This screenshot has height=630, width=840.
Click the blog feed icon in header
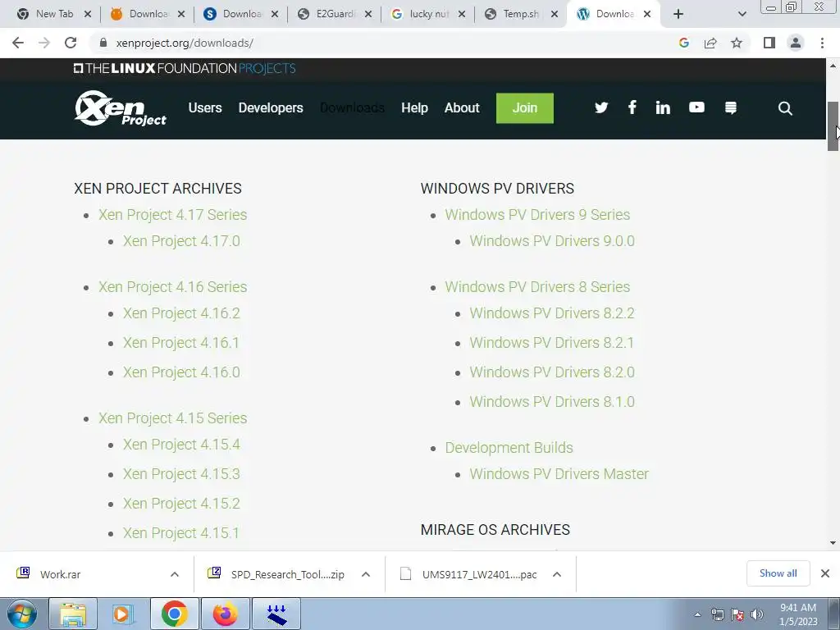(731, 107)
